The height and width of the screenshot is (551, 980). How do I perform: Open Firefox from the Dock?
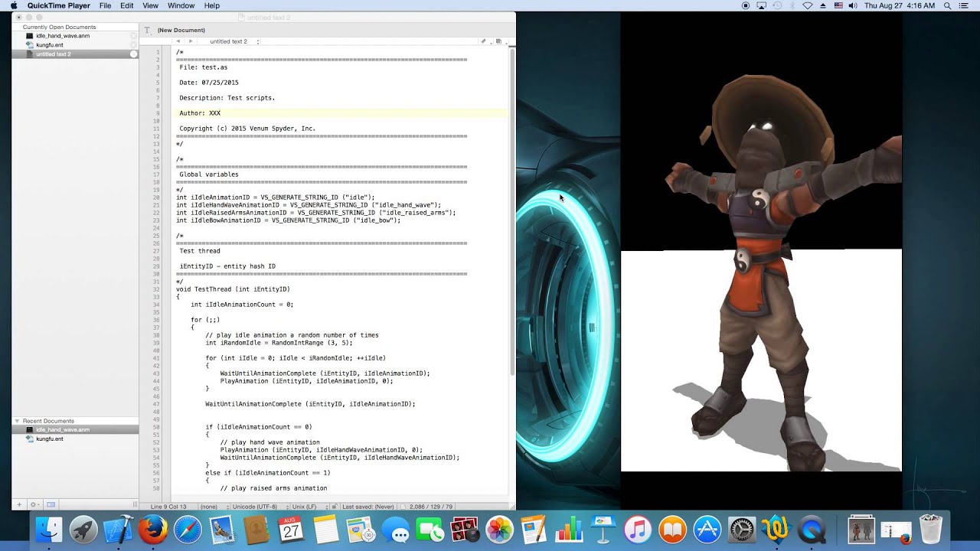point(153,530)
